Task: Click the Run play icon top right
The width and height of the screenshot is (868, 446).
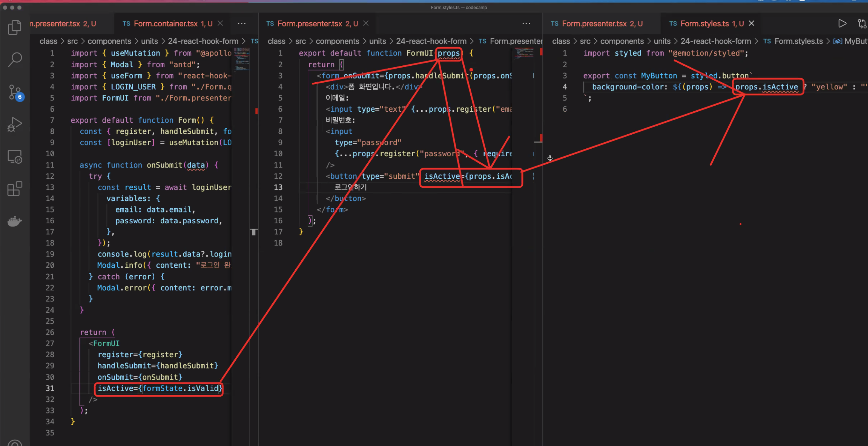Action: (x=842, y=24)
